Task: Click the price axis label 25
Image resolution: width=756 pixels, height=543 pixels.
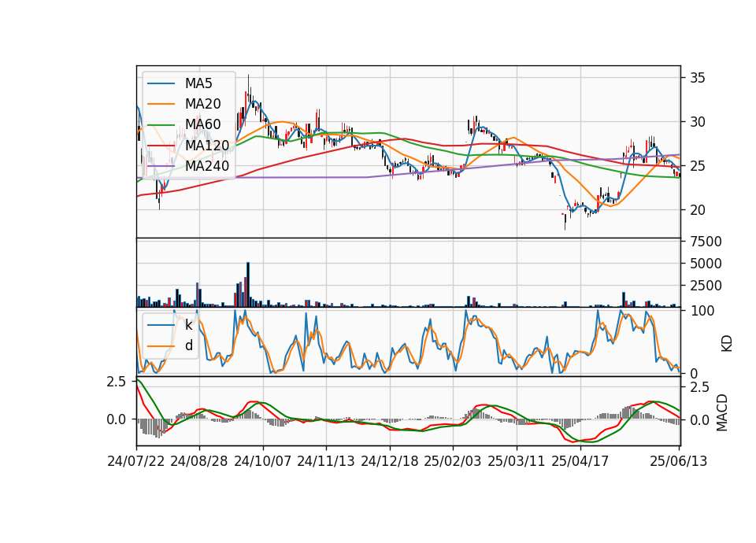Action: pos(697,166)
